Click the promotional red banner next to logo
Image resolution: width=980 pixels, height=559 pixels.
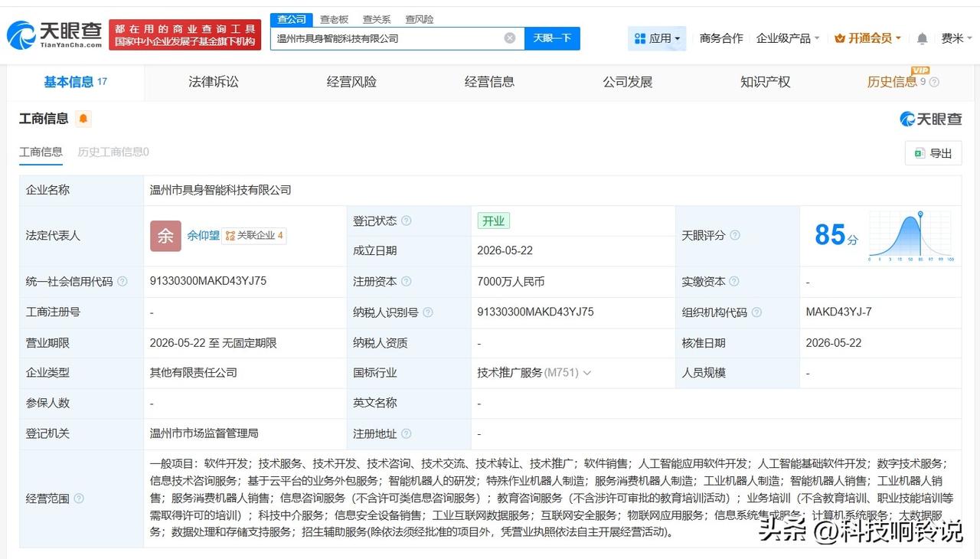pyautogui.click(x=185, y=35)
